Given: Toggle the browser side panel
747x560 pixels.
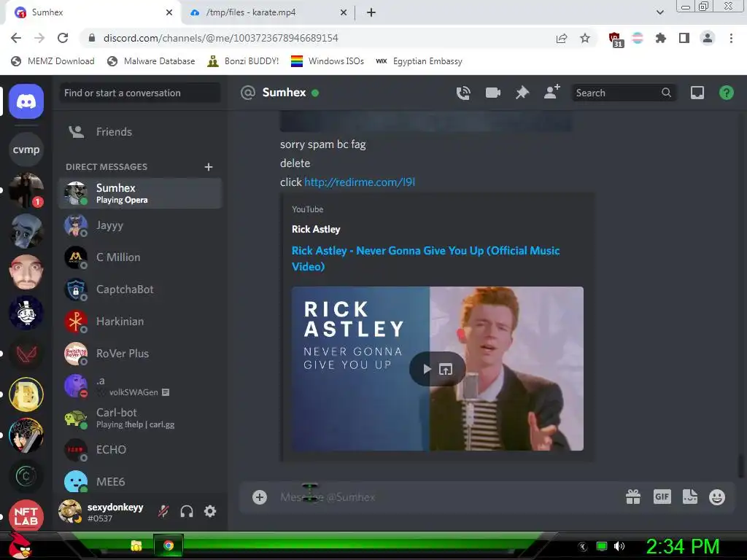Looking at the screenshot, I should pos(684,38).
